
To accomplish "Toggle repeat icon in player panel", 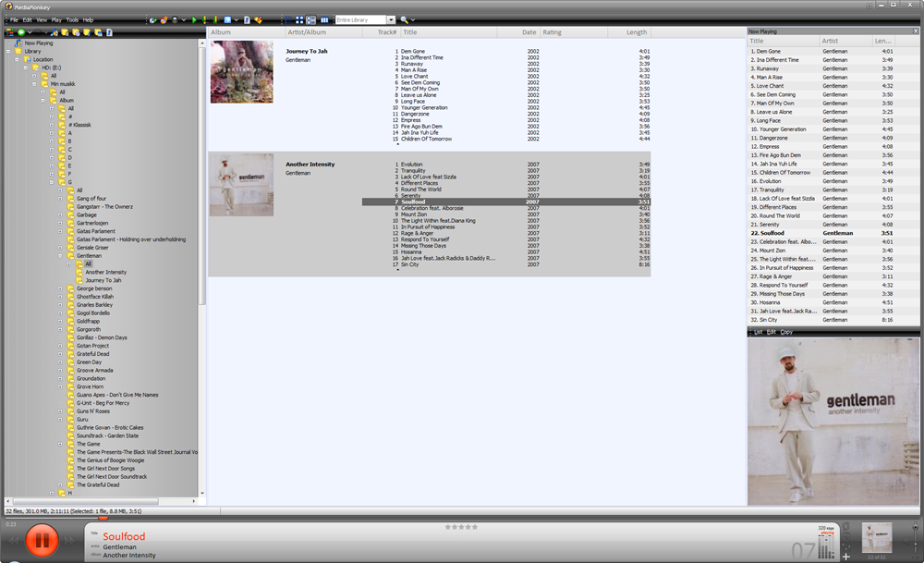I will coord(845,526).
